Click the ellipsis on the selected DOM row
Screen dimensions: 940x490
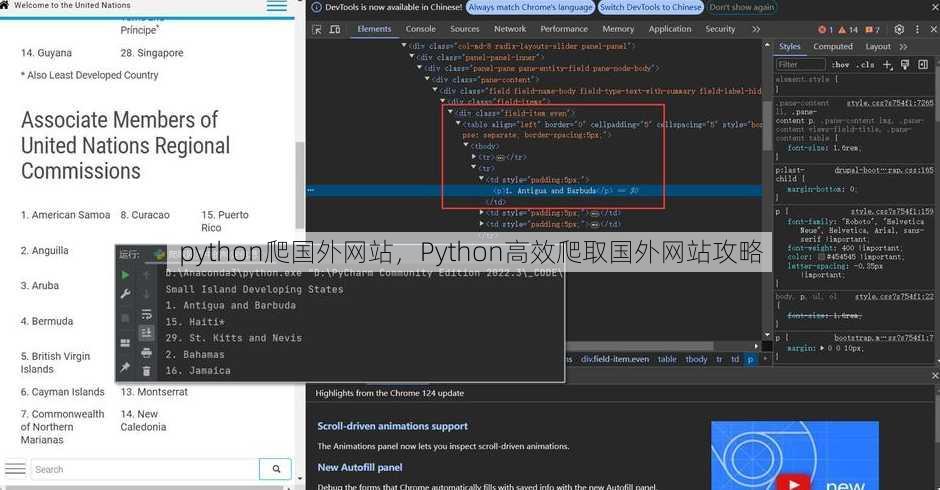[x=311, y=190]
